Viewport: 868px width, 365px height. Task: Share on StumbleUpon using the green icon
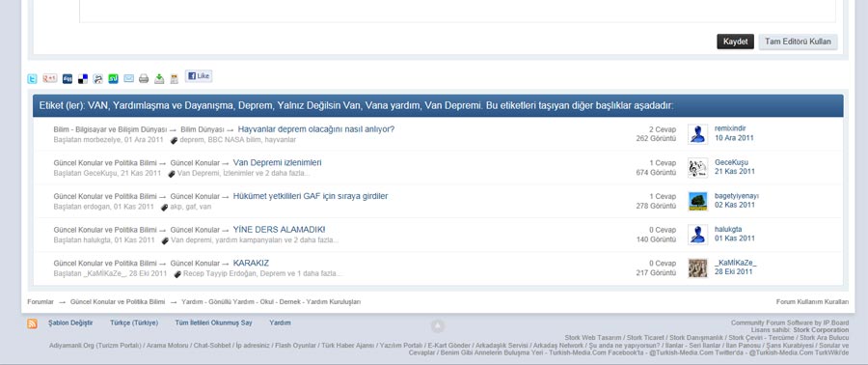tap(113, 78)
